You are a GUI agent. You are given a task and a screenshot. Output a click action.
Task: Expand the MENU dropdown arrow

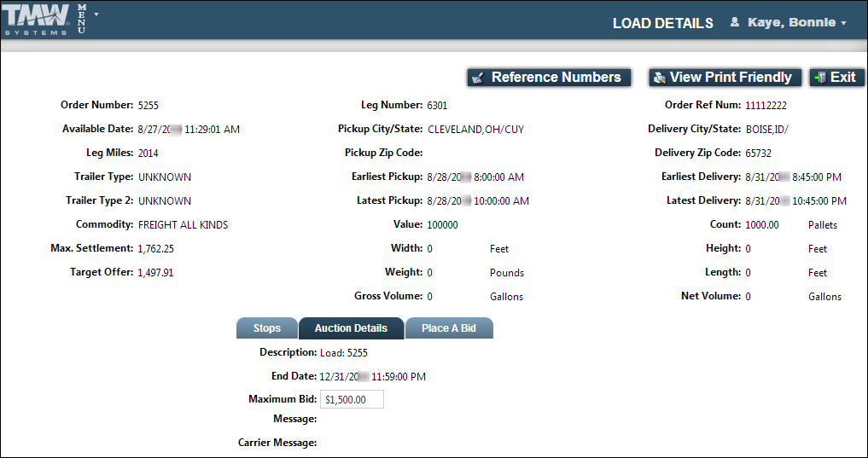(96, 14)
